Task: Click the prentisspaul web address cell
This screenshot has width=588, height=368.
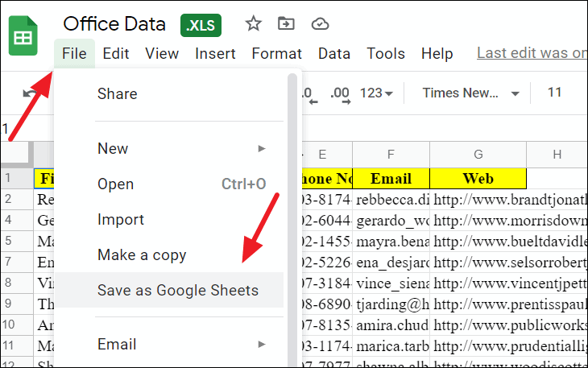Action: coord(509,304)
